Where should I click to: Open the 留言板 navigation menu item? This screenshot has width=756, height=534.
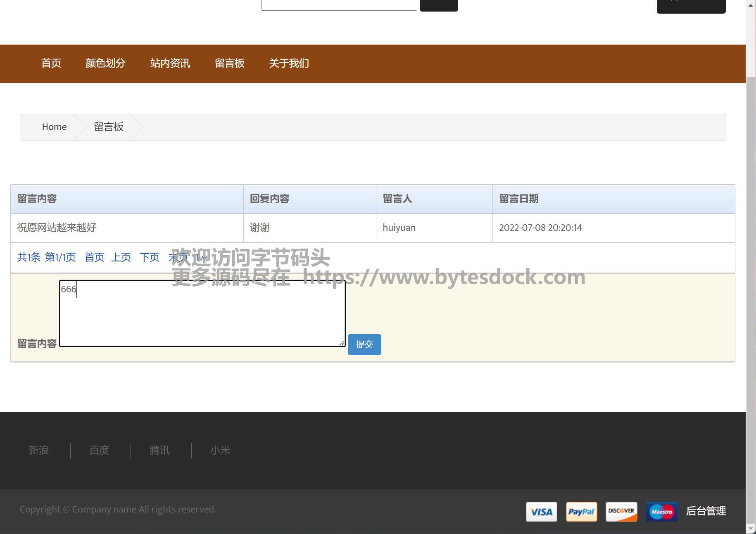(x=230, y=64)
